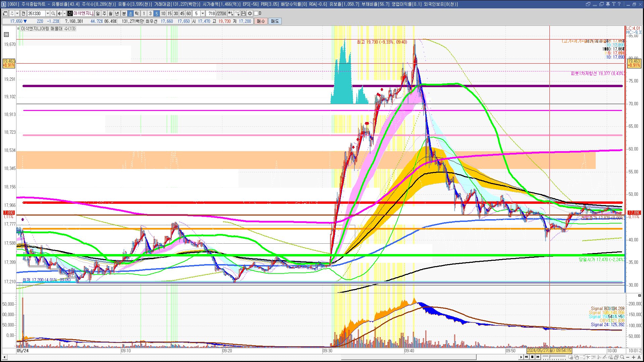
Task: Click the save chart floppy icon
Action: [x=244, y=13]
